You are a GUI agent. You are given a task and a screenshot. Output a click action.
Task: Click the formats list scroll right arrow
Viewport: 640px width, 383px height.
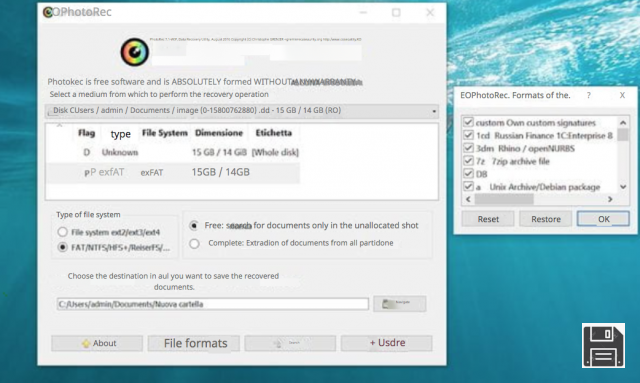[x=610, y=199]
